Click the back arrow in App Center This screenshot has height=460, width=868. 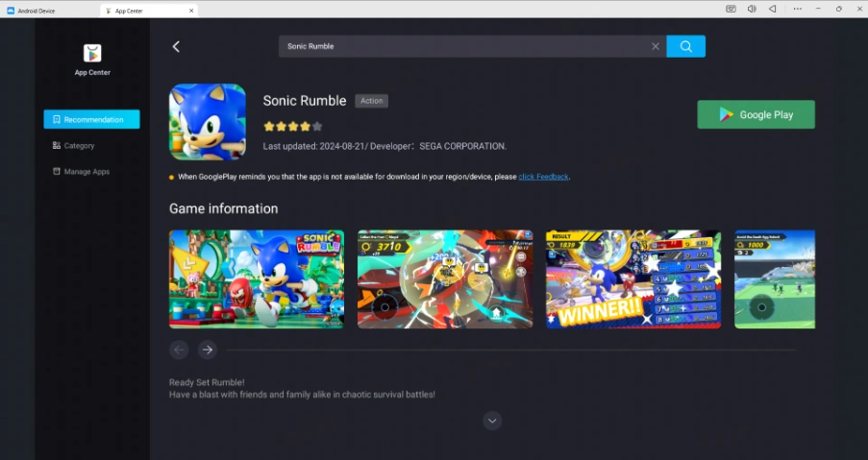176,46
